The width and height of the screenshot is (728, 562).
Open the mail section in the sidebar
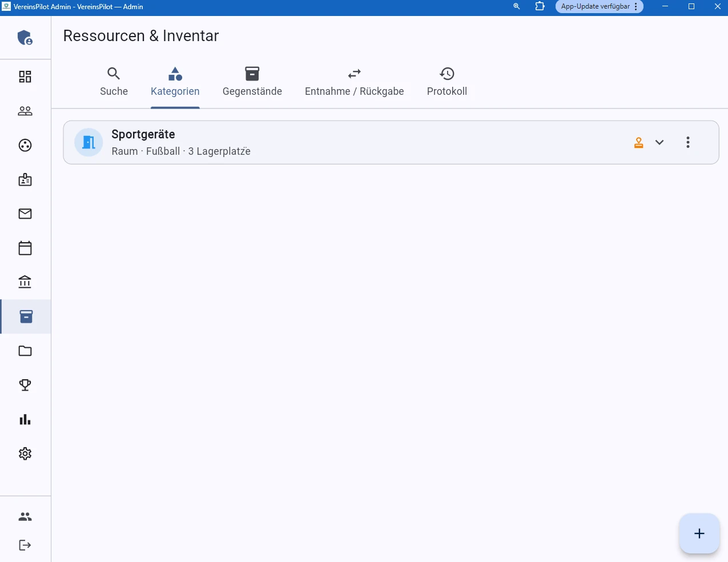[x=25, y=214]
